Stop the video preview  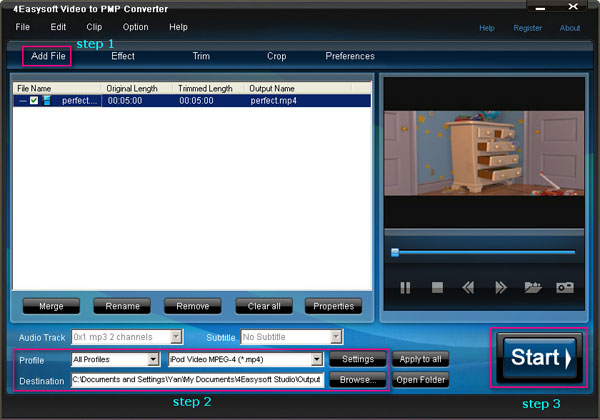click(x=437, y=287)
